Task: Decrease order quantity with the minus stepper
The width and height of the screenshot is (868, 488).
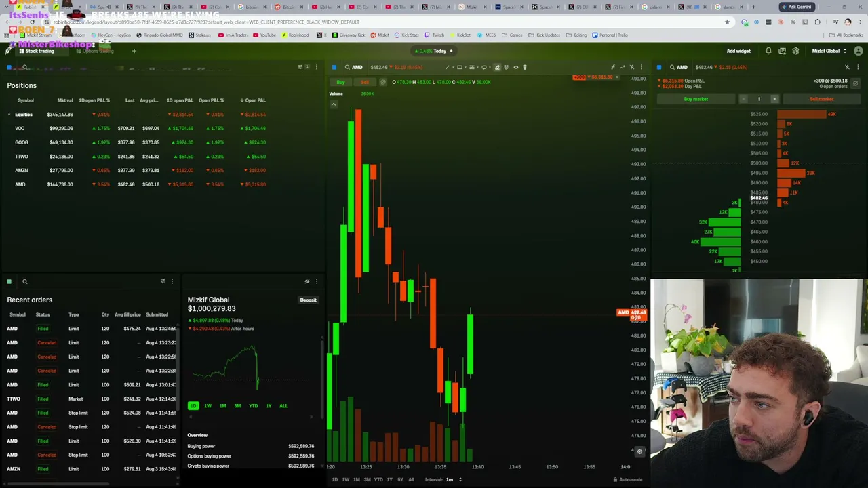Action: point(743,99)
